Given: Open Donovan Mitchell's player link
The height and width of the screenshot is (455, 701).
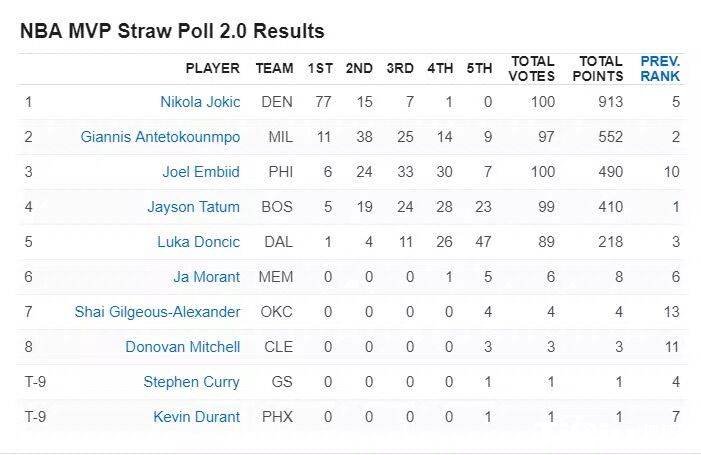Looking at the screenshot, I should [182, 347].
